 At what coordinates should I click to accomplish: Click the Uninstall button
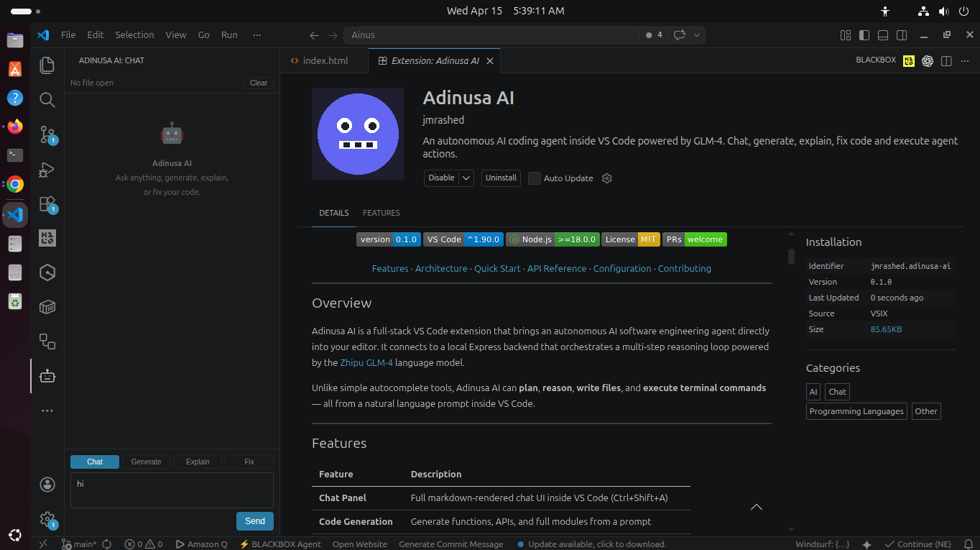click(x=501, y=178)
